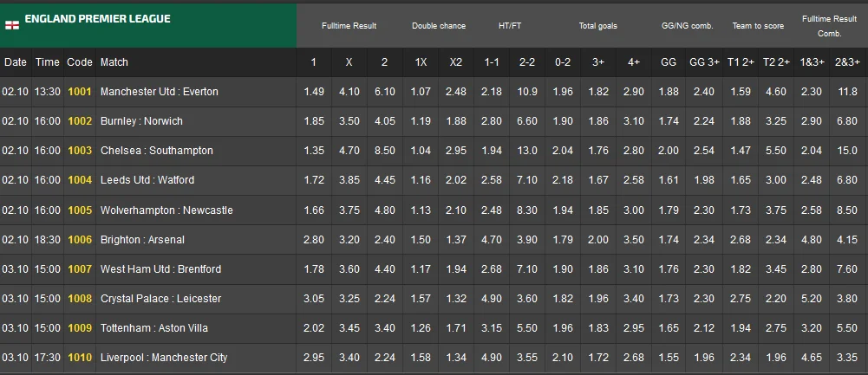Image resolution: width=868 pixels, height=375 pixels.
Task: Pick 2&3+ odds 3.35 Liverpool : Manchester City
Action: 846,358
